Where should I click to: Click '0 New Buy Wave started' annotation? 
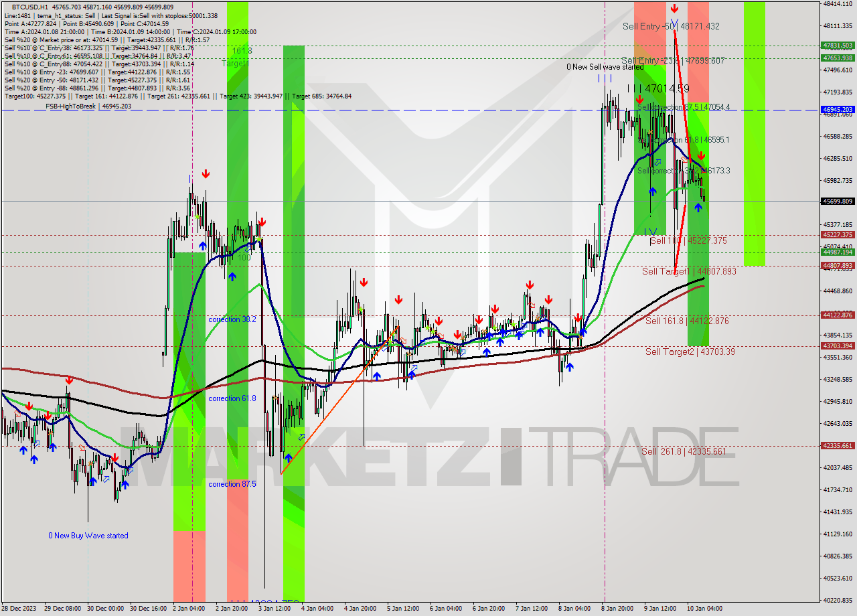[88, 536]
